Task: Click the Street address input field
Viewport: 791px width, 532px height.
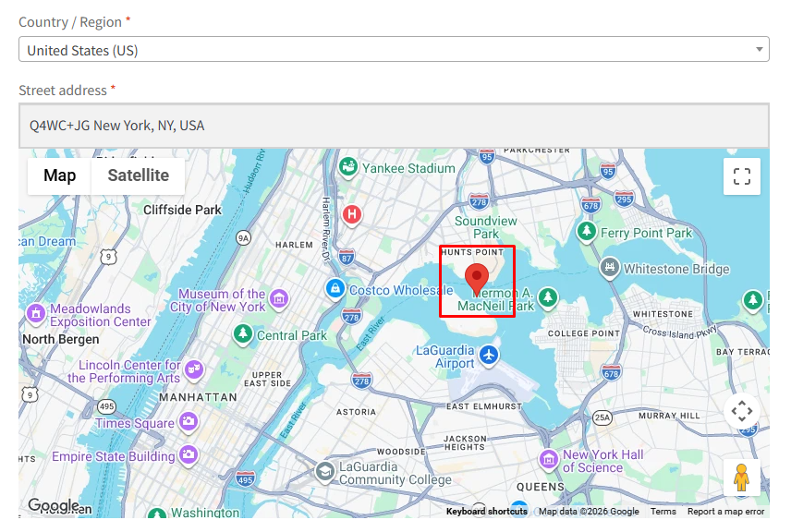Action: (394, 126)
